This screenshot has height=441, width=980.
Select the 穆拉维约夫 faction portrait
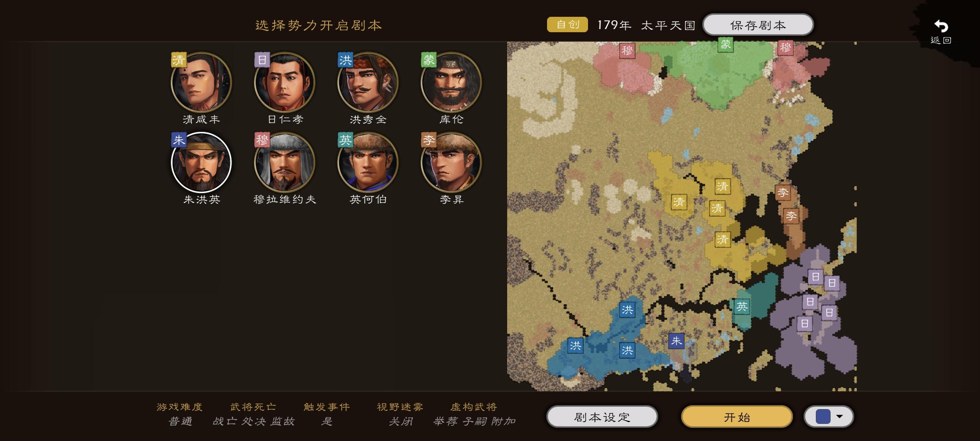285,162
